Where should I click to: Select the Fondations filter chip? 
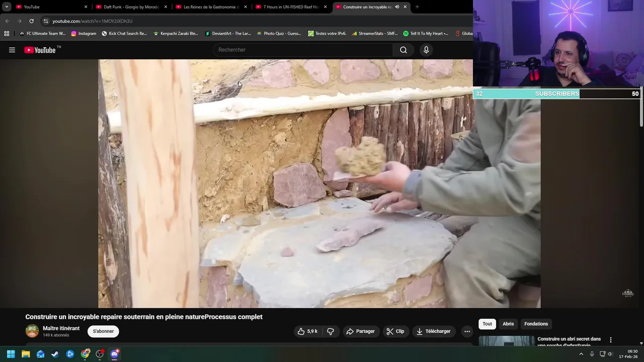(536, 324)
